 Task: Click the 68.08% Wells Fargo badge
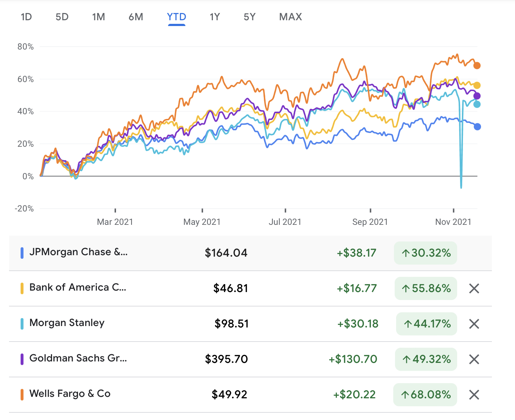(425, 395)
